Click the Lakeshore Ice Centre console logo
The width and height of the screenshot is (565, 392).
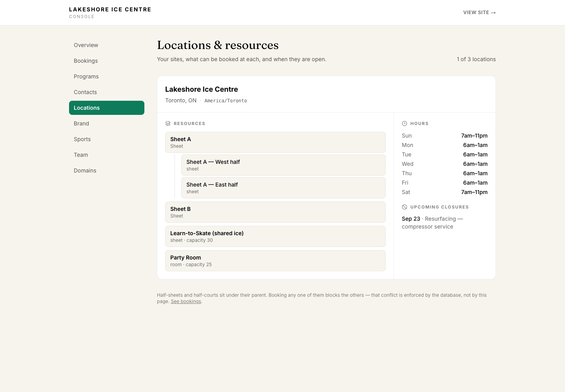tap(110, 13)
